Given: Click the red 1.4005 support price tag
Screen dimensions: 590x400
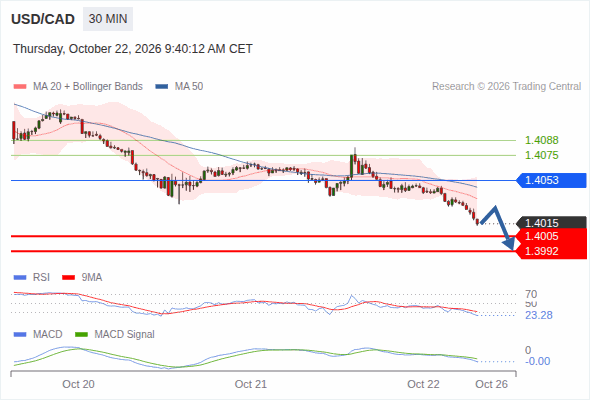Looking at the screenshot, I should [551, 236].
